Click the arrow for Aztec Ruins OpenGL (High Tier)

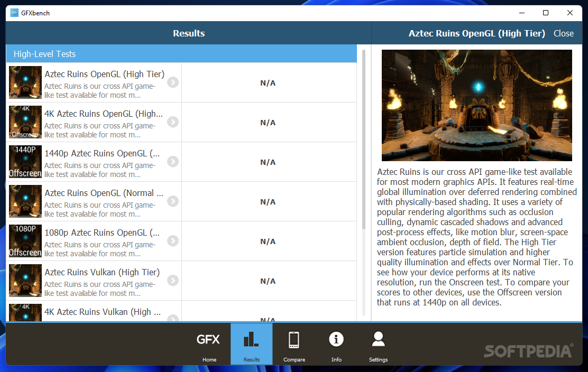173,82
